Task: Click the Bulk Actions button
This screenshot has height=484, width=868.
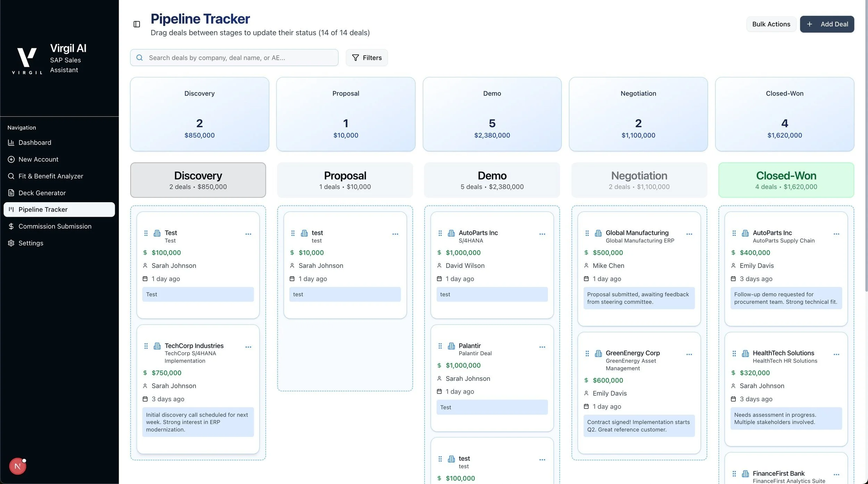Action: pyautogui.click(x=771, y=24)
